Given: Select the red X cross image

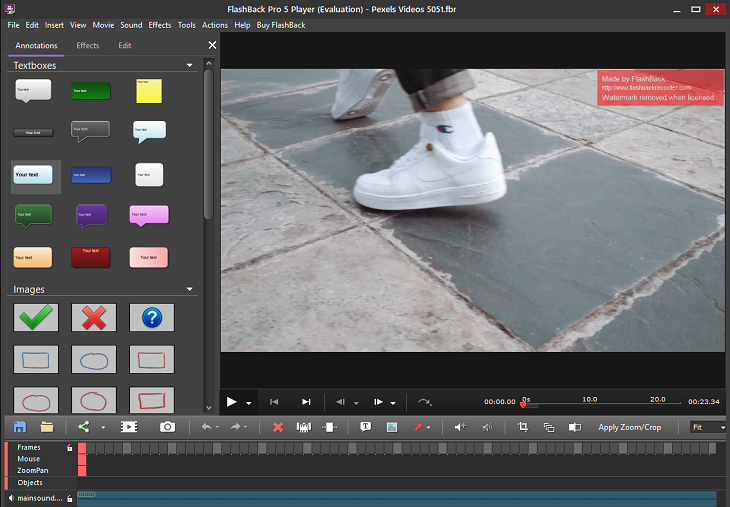Looking at the screenshot, I should (94, 318).
